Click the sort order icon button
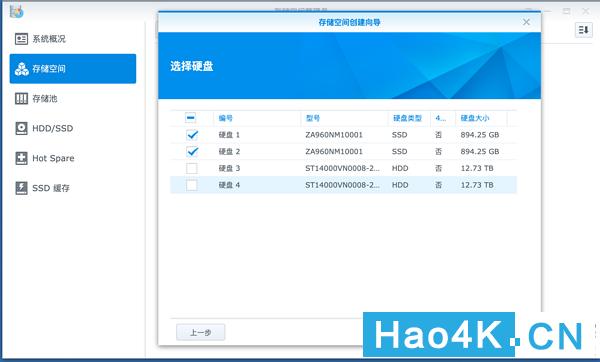The image size is (600, 362). pyautogui.click(x=584, y=29)
